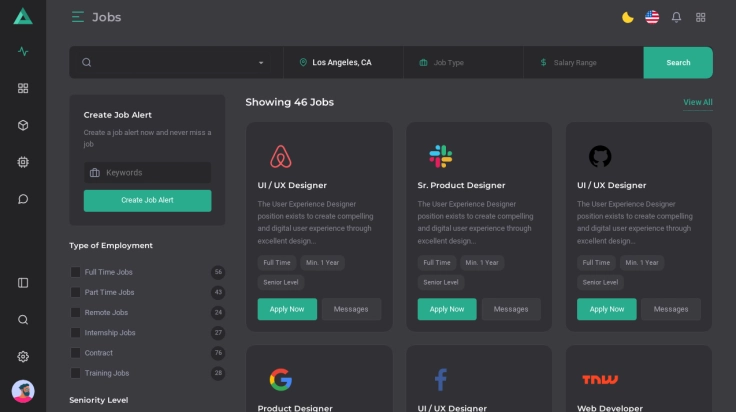
Task: Enable the Remote Jobs filter checkbox
Action: 75,313
